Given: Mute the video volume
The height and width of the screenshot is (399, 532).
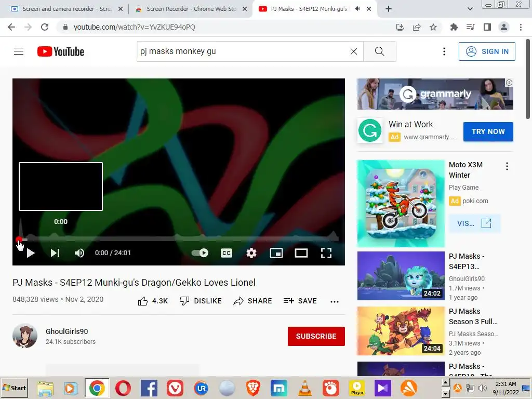Looking at the screenshot, I should [x=79, y=253].
